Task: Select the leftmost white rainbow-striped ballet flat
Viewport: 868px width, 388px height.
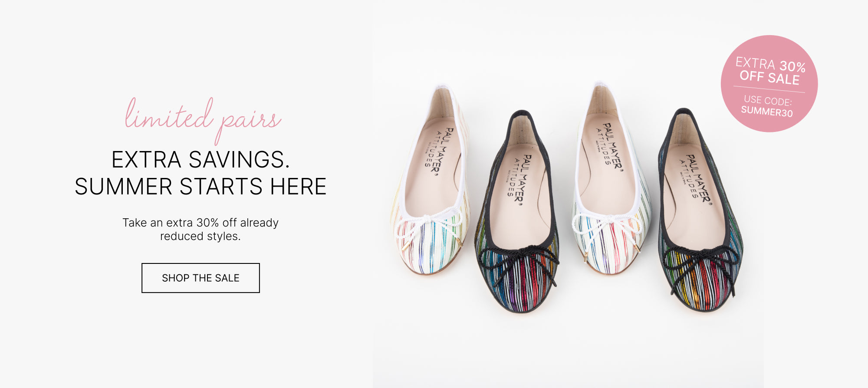Action: (x=431, y=180)
